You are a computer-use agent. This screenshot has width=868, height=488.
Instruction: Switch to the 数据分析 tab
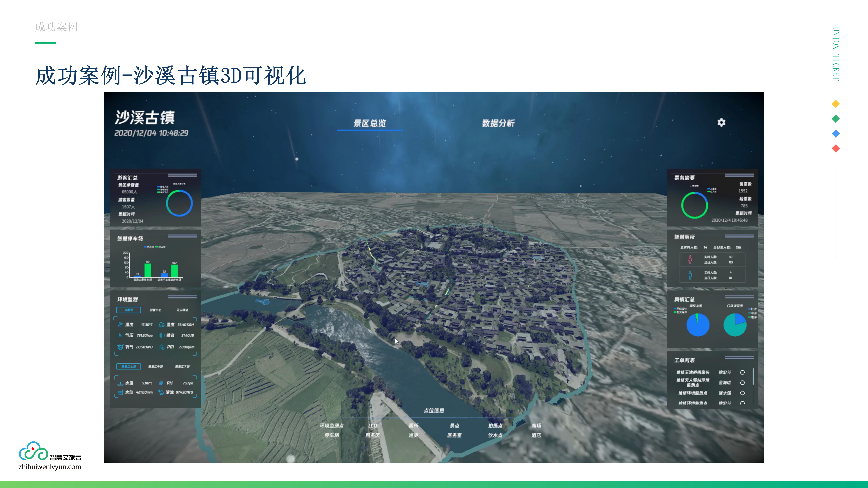pos(498,123)
